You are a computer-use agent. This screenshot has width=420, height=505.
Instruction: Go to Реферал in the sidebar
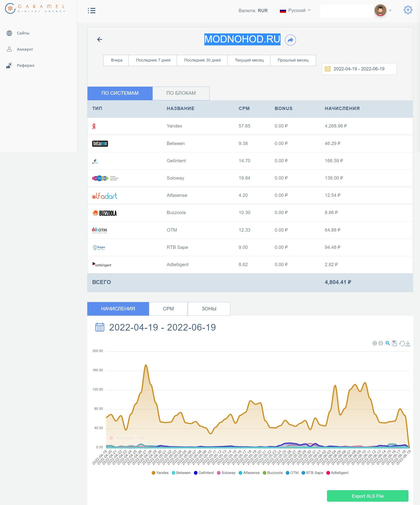(x=20, y=65)
